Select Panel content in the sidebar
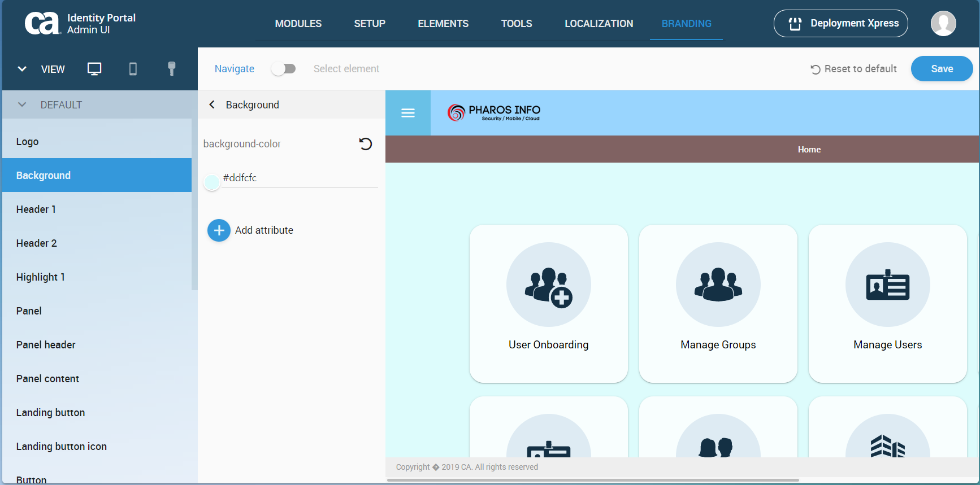 pyautogui.click(x=97, y=379)
